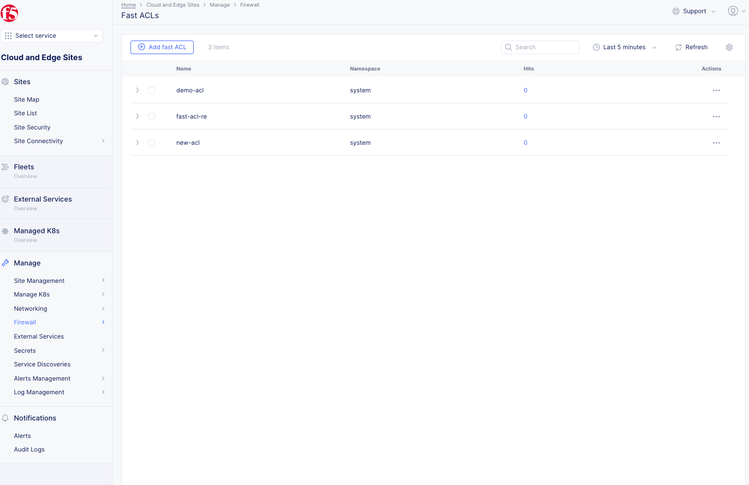Refresh the Fast ACLs list
This screenshot has width=749, height=485.
[691, 47]
